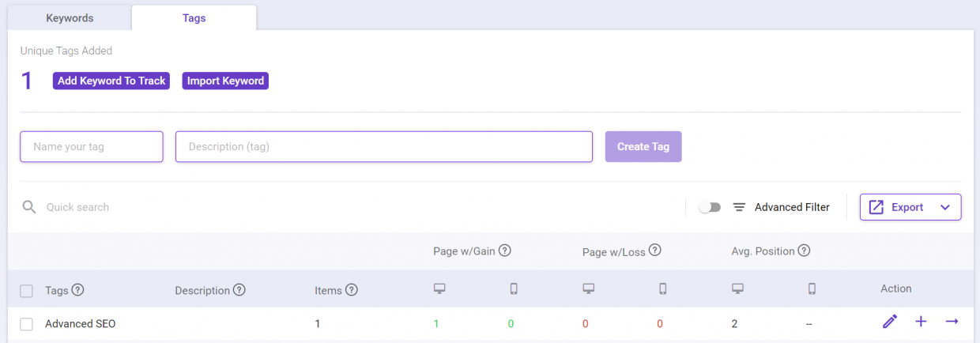Click the Unique Tags Added label
The image size is (980, 343).
(66, 51)
